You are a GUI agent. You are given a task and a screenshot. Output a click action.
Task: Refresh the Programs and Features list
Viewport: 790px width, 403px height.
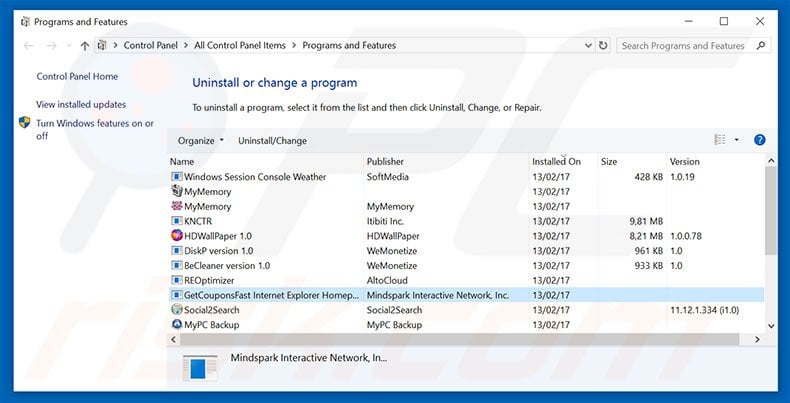pyautogui.click(x=603, y=45)
